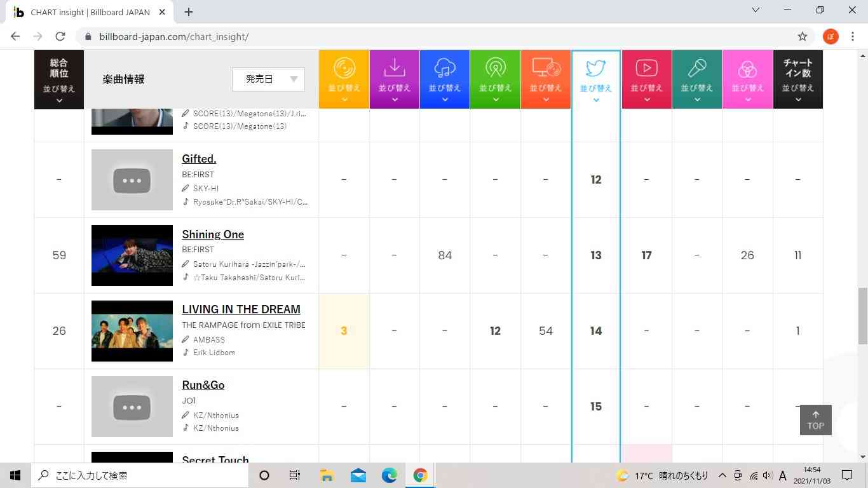Reload the Billboard Japan page
Viewport: 868px width, 488px height.
[60, 36]
